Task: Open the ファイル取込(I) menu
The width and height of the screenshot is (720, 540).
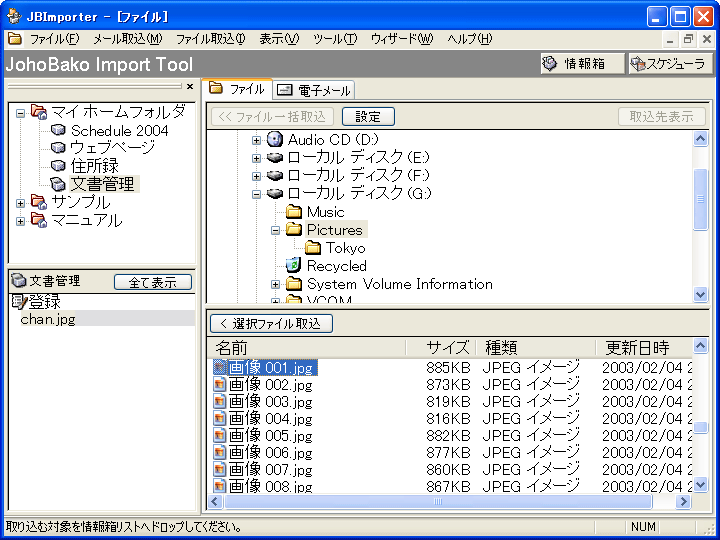Action: (211, 39)
